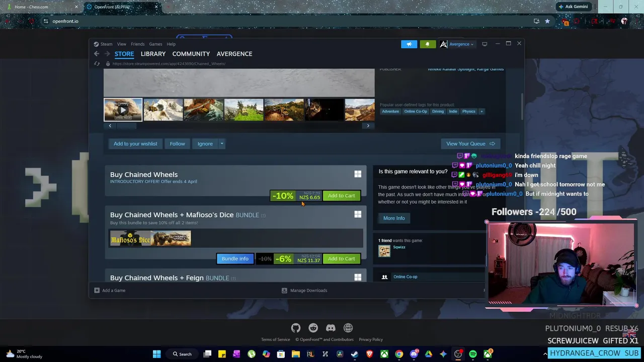Viewport: 644px width, 362px height.
Task: Reload the Steam store page
Action: click(97, 64)
